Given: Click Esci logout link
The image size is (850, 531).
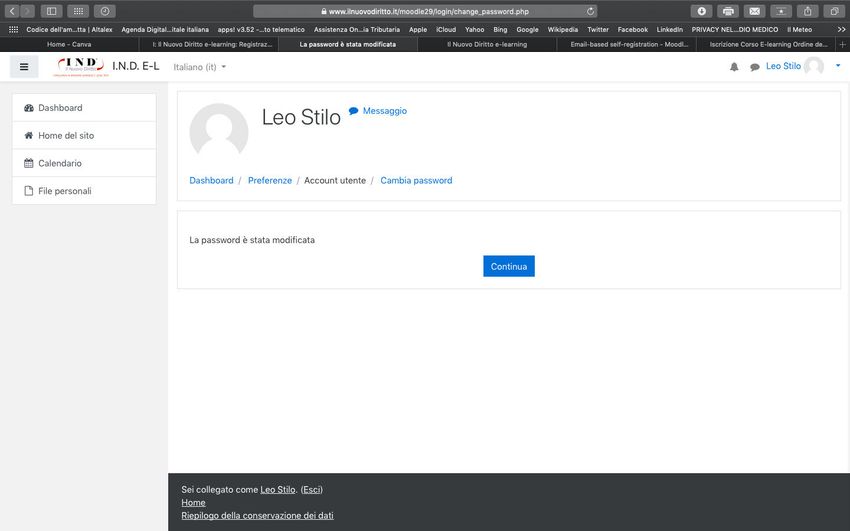Looking at the screenshot, I should [311, 489].
